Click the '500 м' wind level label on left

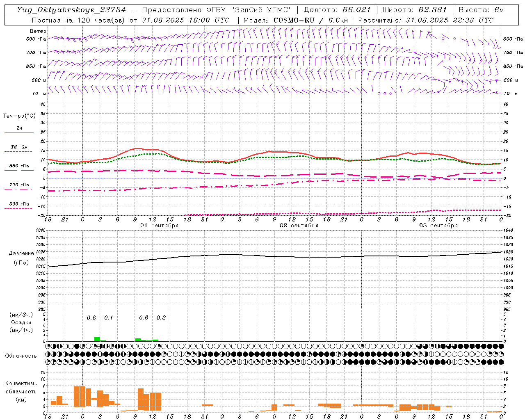(x=38, y=80)
